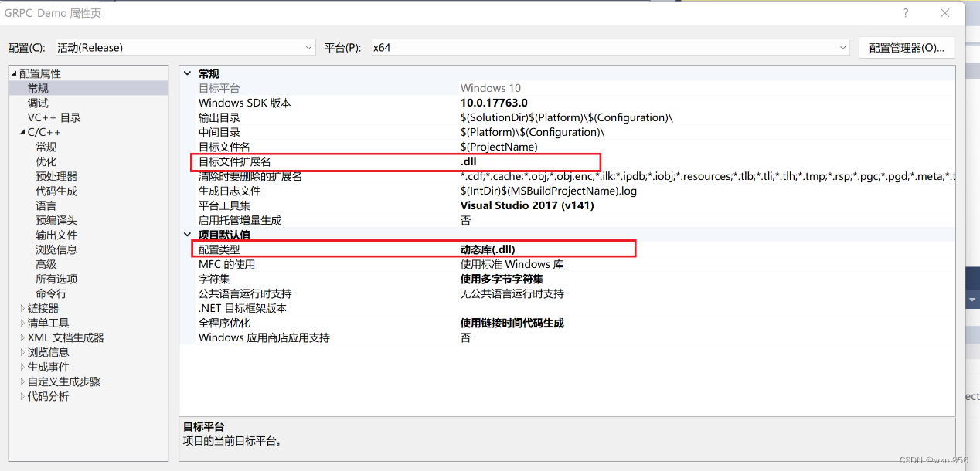Viewport: 980px width, 471px height.
Task: Collapse the 常规 properties section chevron
Action: coord(186,73)
